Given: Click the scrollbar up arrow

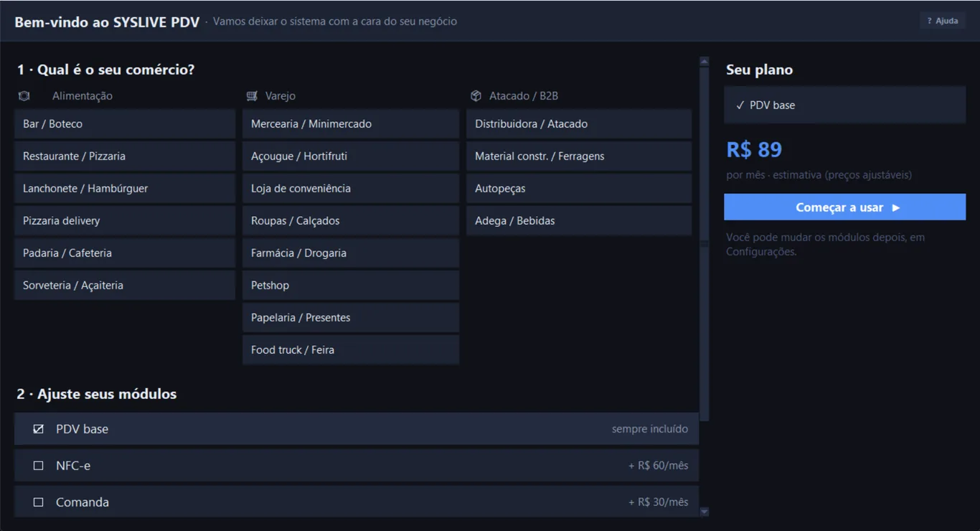Looking at the screenshot, I should coord(704,62).
